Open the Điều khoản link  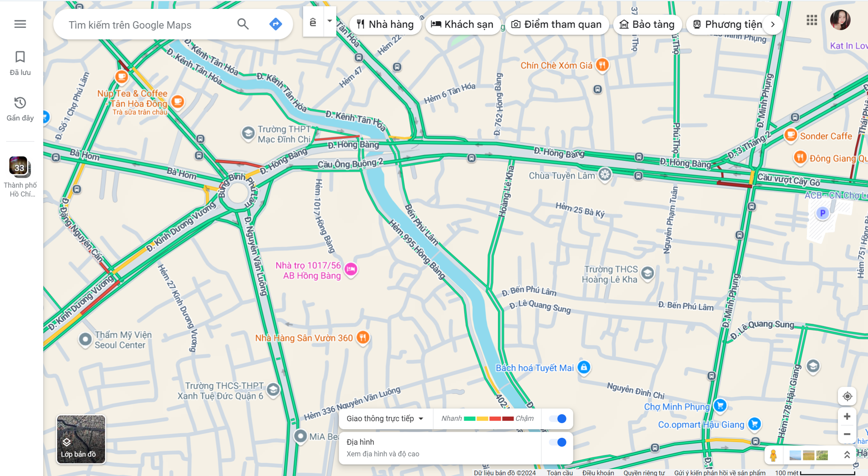pos(598,472)
